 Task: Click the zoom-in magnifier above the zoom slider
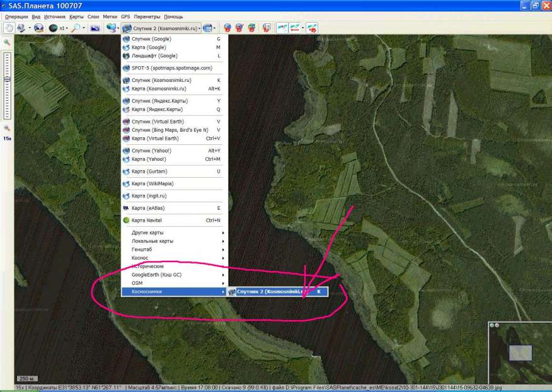click(7, 42)
